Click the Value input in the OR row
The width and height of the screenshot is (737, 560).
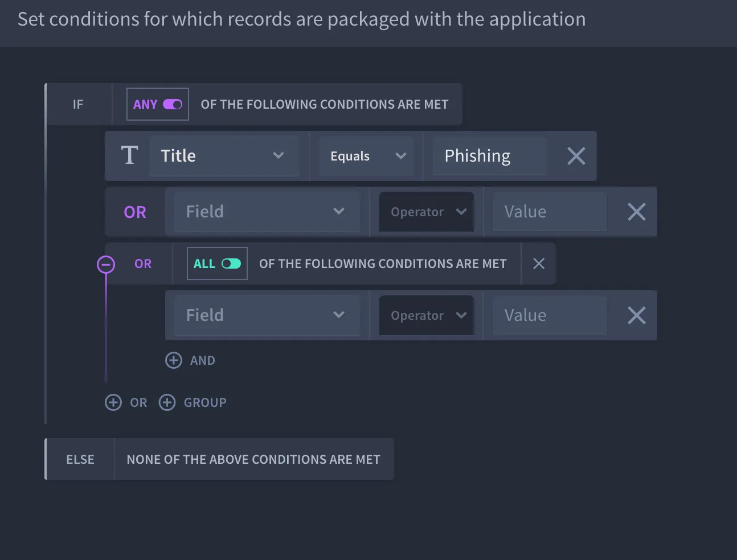[x=550, y=212]
